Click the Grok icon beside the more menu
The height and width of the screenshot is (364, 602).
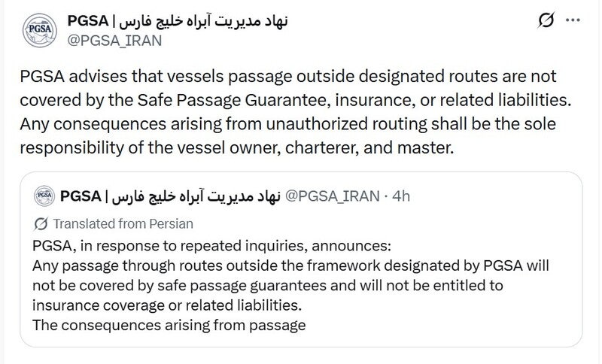[546, 20]
